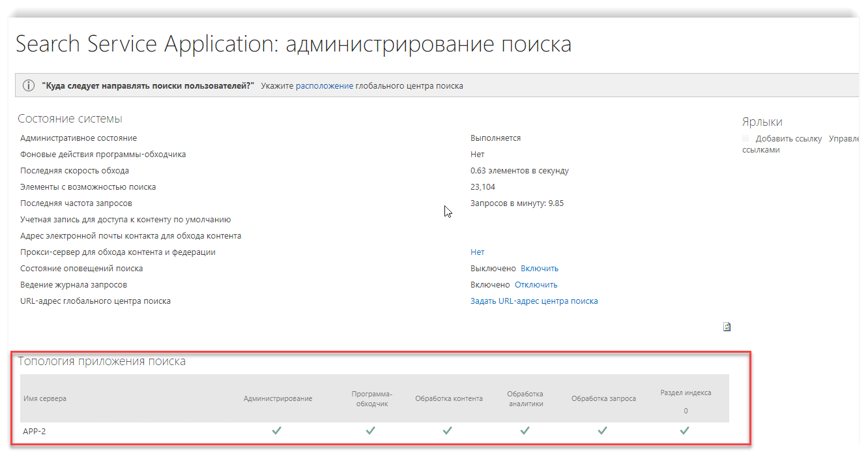Click the Обработка аналитики status checkmark
The width and height of the screenshot is (868, 459).
tap(525, 431)
